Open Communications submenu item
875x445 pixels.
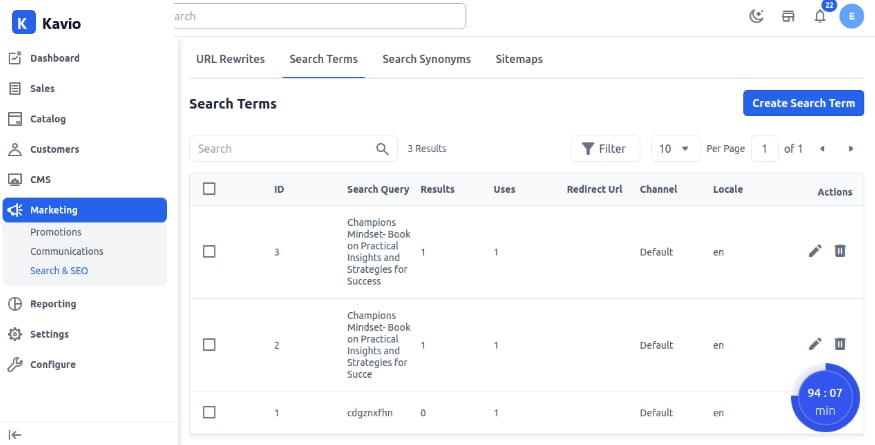(x=67, y=251)
